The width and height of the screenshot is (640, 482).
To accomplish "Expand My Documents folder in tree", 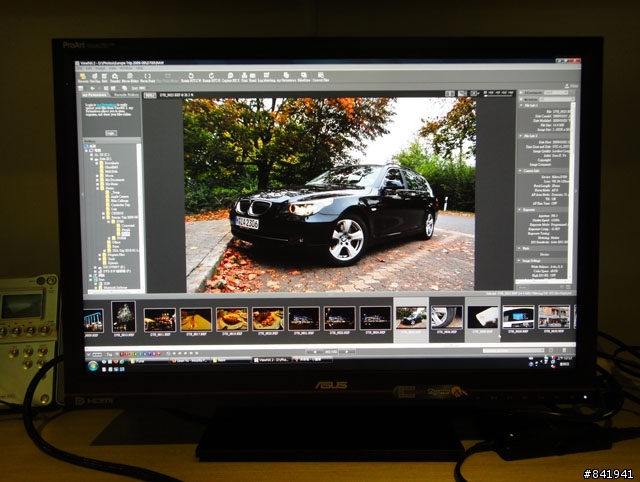I will point(97,180).
